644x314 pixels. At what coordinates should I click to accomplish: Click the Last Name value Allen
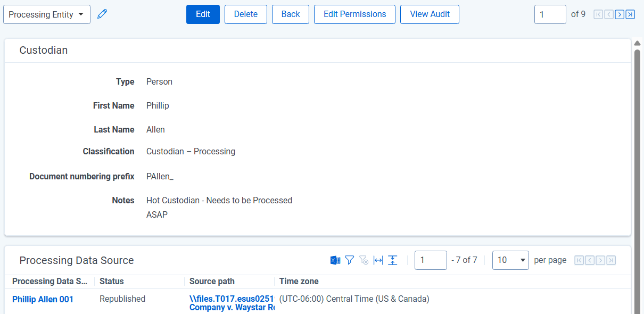[x=155, y=130]
